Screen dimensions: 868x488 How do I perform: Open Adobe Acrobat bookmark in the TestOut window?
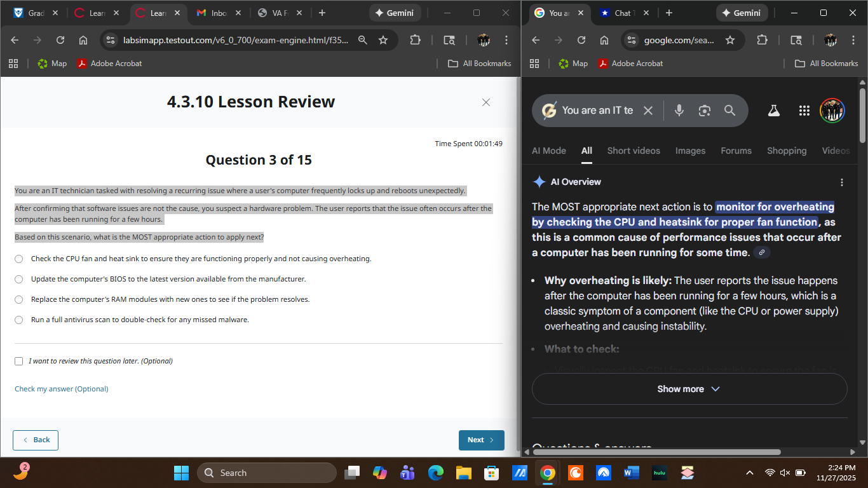pos(109,64)
